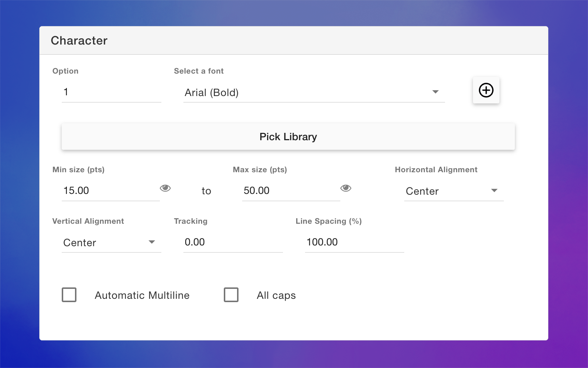This screenshot has height=368, width=588.
Task: Click the Arial (Bold) font selection text
Action: point(212,93)
